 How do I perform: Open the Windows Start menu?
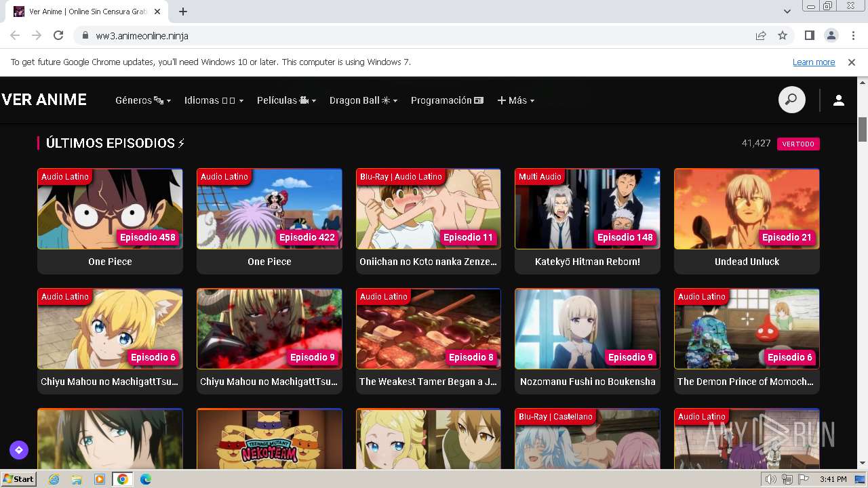pos(18,479)
